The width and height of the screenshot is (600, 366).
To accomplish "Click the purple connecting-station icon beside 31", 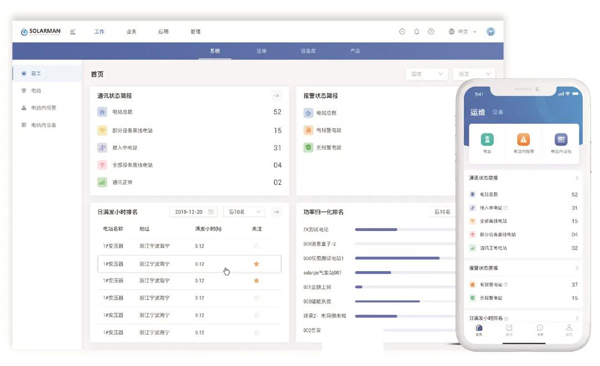I will click(x=102, y=147).
